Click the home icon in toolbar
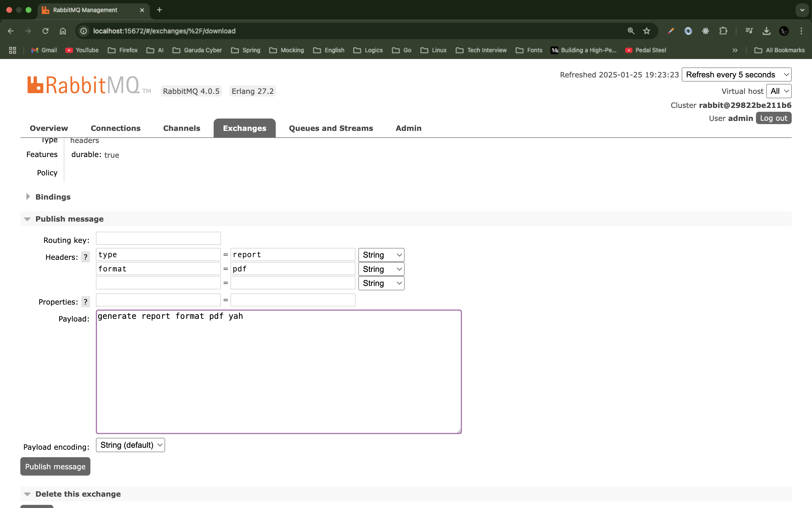The height and width of the screenshot is (508, 812). tap(63, 31)
